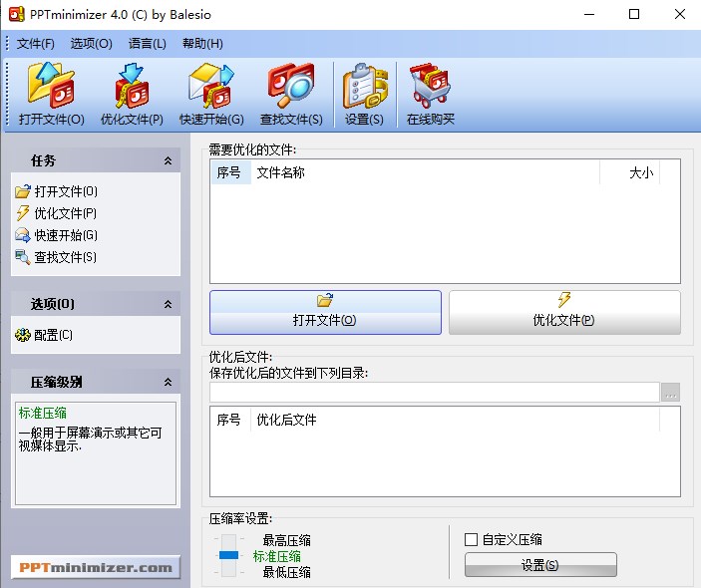Select 查找文件(S) in the 任务 sidebar
This screenshot has width=701, height=588.
(56, 257)
